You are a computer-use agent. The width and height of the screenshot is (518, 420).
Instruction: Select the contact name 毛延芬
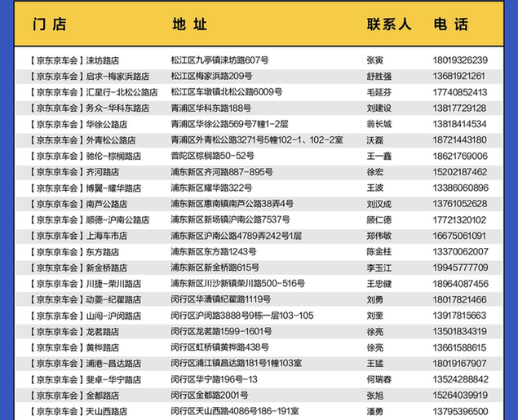click(379, 92)
